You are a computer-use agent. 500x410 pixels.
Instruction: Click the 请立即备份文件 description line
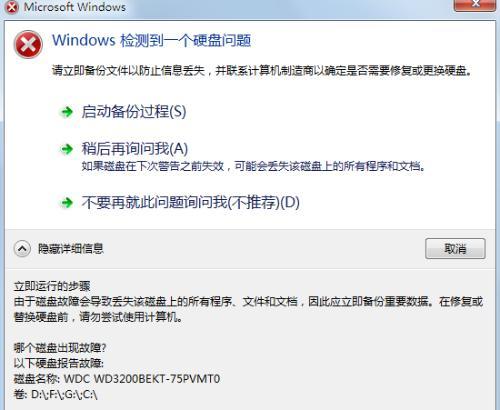(262, 70)
